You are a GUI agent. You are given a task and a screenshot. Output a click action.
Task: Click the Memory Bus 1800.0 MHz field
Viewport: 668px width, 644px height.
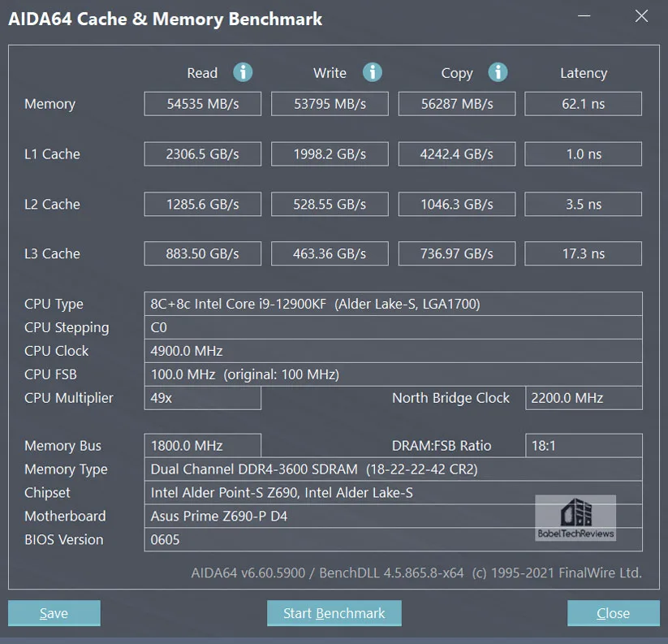point(203,446)
